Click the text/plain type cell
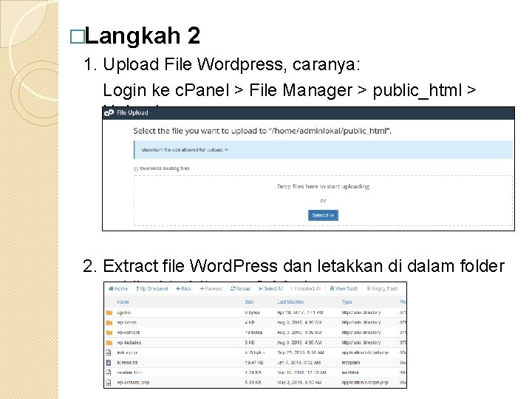 click(x=351, y=363)
